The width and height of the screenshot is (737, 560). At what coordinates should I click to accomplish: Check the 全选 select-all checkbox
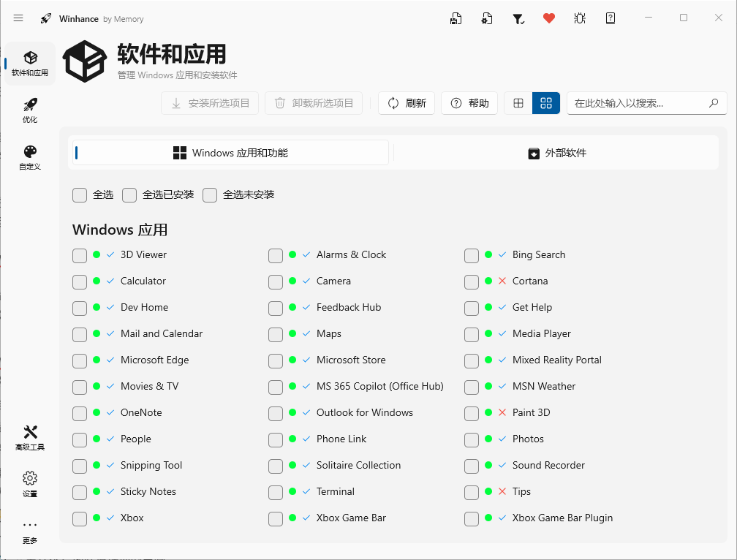(x=79, y=195)
